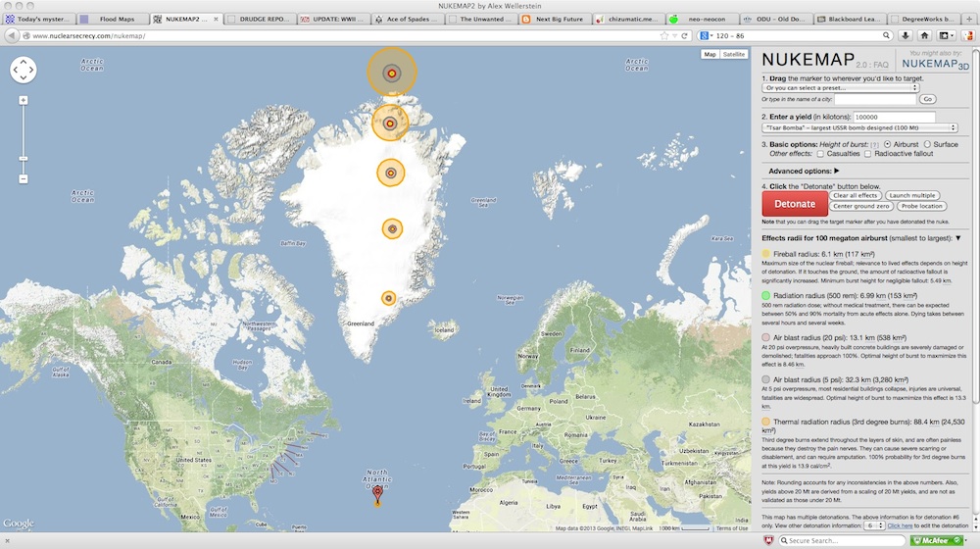Click the map pan control compass
The image size is (980, 549).
tap(23, 70)
